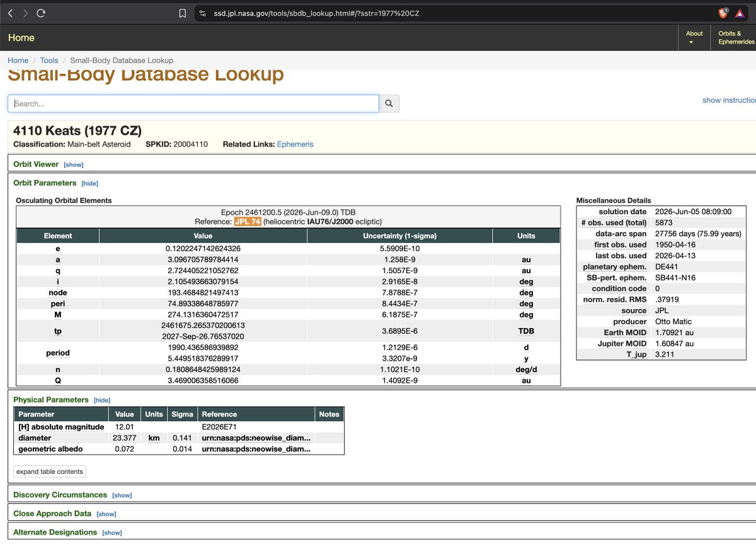Hide the Orbit Parameters section
756x551 pixels.
[x=90, y=183]
